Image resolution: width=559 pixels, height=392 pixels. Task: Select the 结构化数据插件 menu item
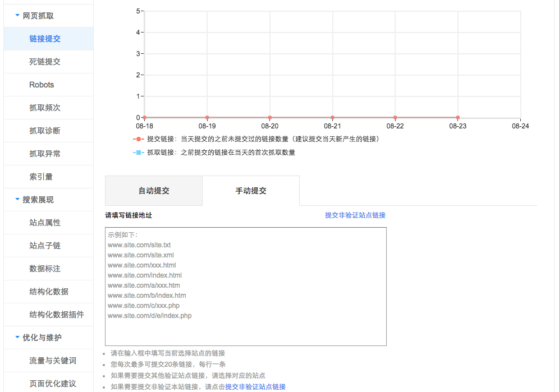point(57,315)
